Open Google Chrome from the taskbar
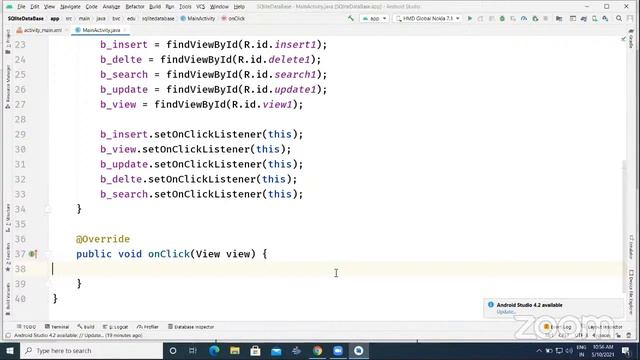This screenshot has height=360, width=640. [x=318, y=351]
